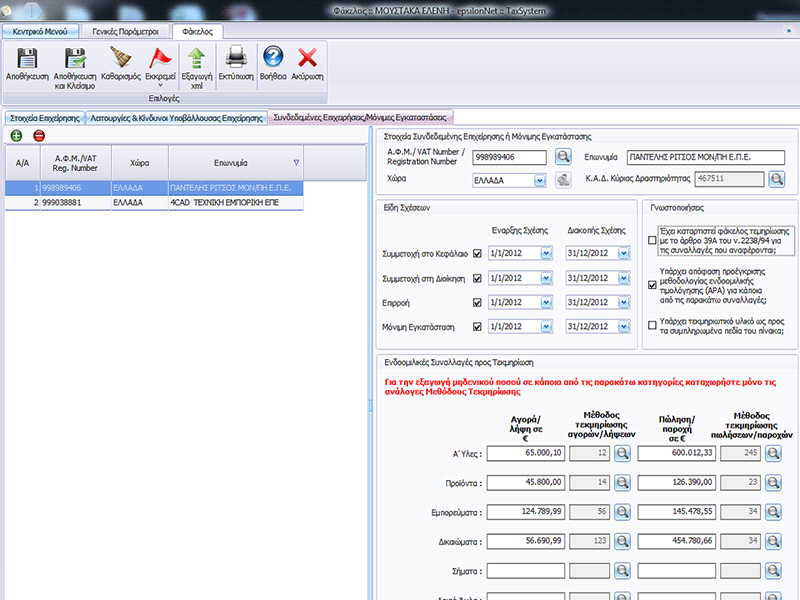Add a new row with green plus icon
The width and height of the screenshot is (800, 600).
pyautogui.click(x=17, y=135)
